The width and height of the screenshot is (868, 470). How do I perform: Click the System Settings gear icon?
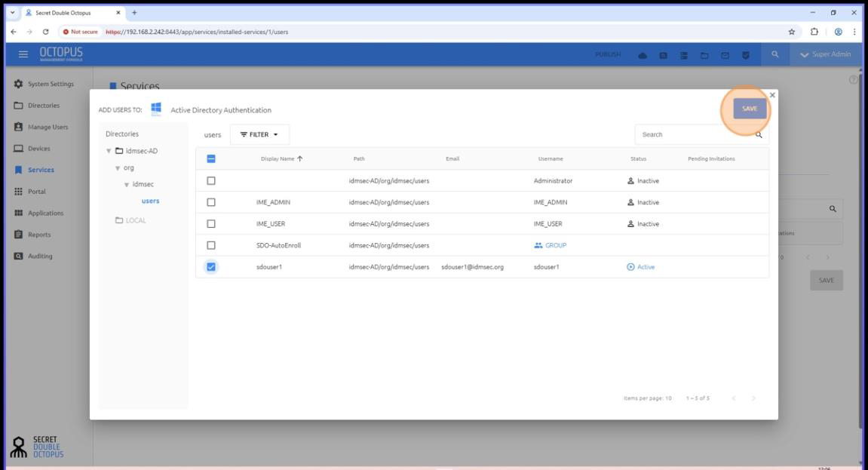pyautogui.click(x=18, y=84)
